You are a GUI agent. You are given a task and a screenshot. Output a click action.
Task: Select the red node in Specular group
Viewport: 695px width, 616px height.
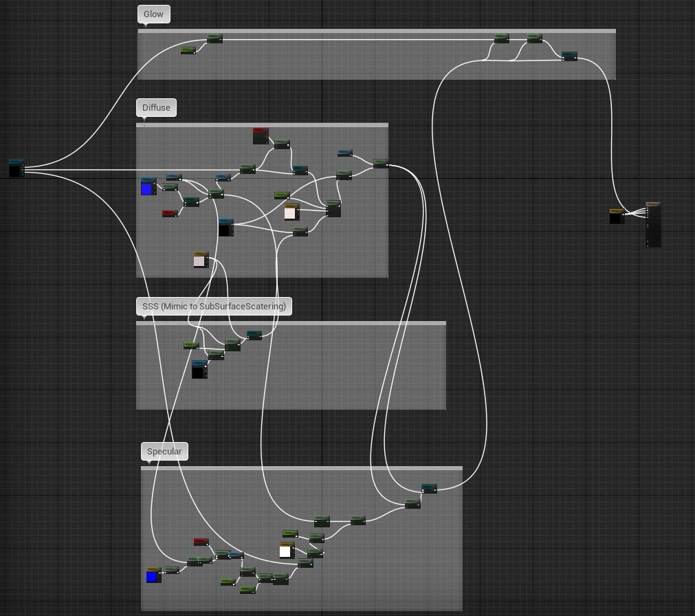[x=201, y=542]
